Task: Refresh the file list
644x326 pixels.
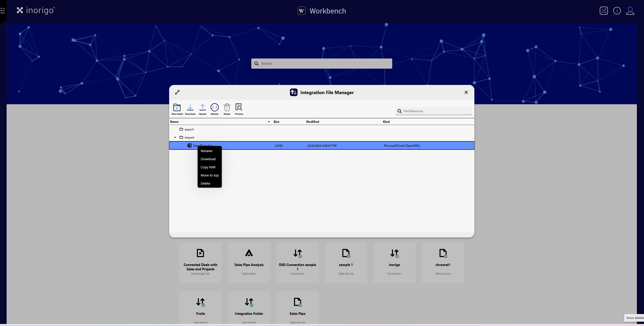Action: coord(214,108)
